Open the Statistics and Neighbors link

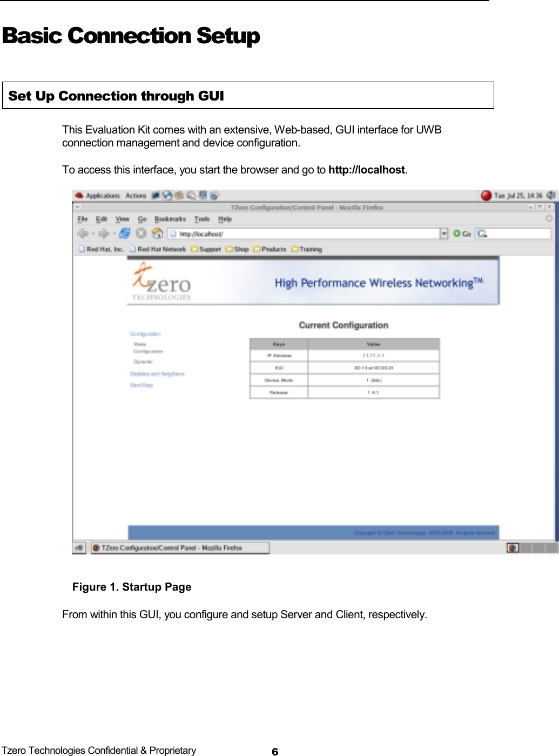[157, 373]
